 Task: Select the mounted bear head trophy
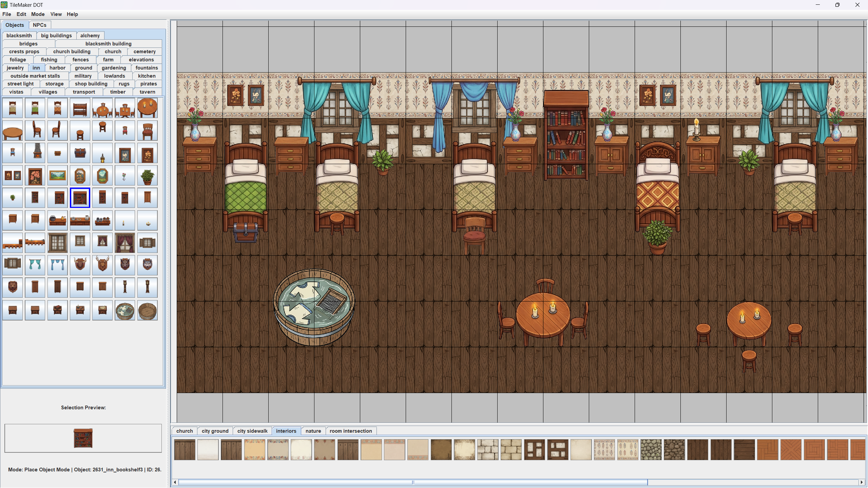tap(13, 287)
